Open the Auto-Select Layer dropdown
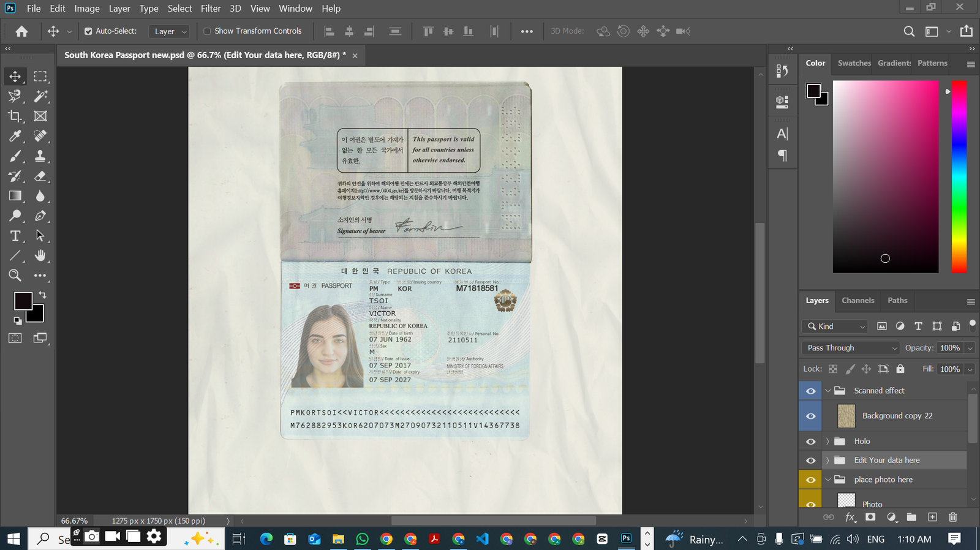The width and height of the screenshot is (980, 550). click(x=170, y=31)
